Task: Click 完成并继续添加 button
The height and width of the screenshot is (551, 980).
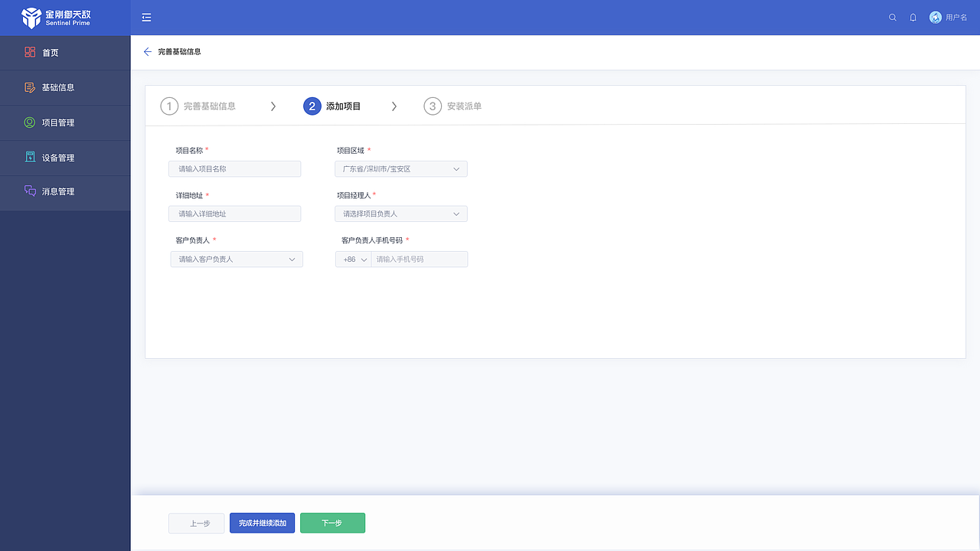Action: pyautogui.click(x=263, y=523)
